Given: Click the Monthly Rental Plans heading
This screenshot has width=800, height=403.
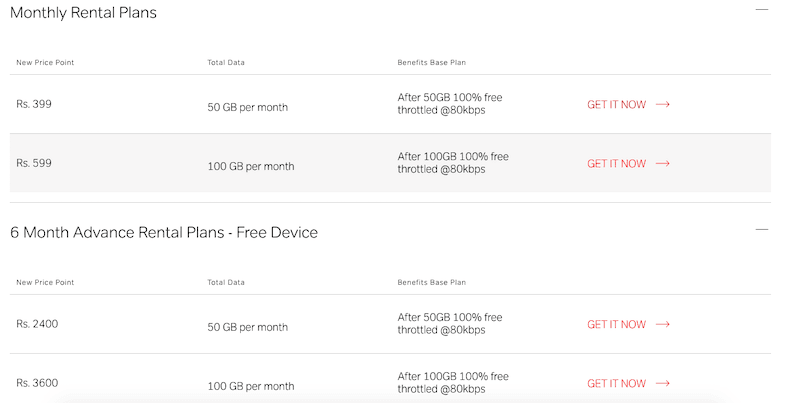Looking at the screenshot, I should [x=83, y=13].
